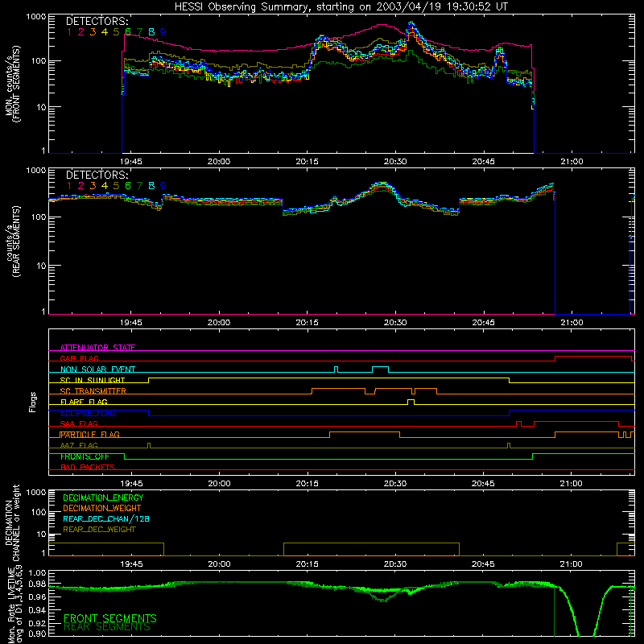Click the 0.90 livetime axis value

coord(37,634)
